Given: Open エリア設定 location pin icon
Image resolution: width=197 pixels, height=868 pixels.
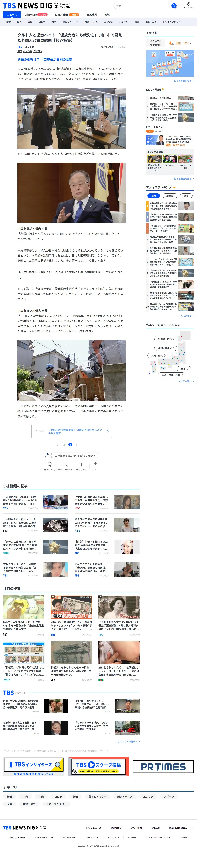Looking at the screenshot, I should pos(189,4).
